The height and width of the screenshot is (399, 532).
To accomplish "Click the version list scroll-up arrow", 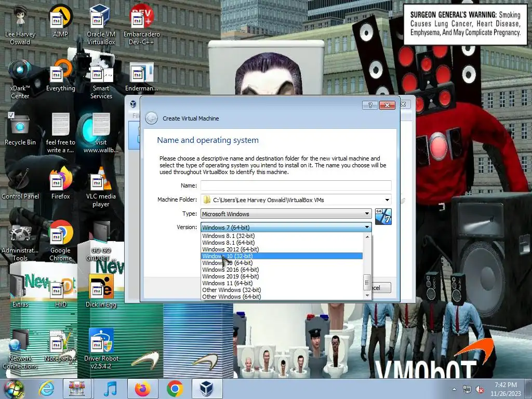I will [x=367, y=237].
